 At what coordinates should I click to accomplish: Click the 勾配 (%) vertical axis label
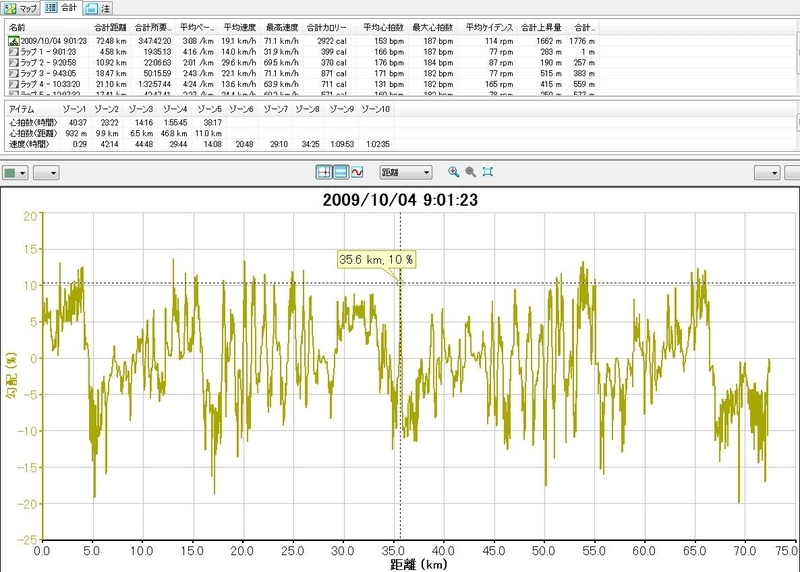(11, 375)
